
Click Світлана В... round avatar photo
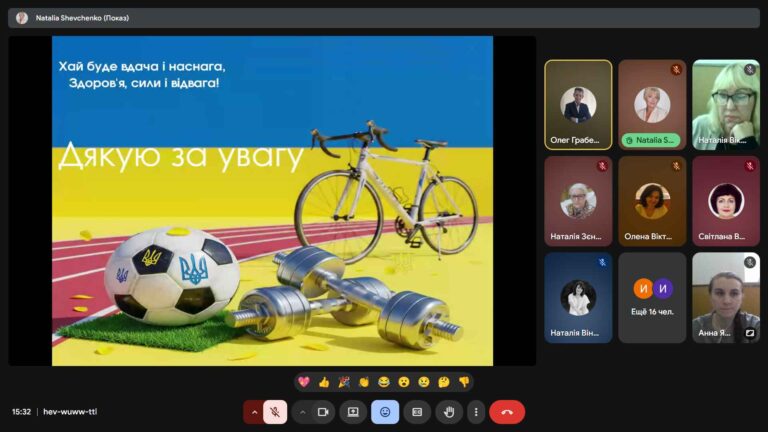(726, 201)
